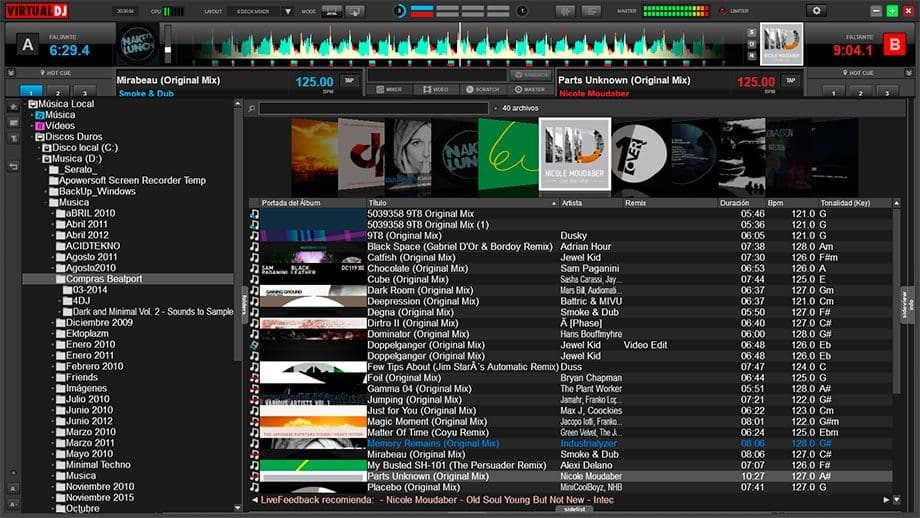Click the crossfader position indicator bars
Screen dimensions: 920x518
(x=459, y=11)
